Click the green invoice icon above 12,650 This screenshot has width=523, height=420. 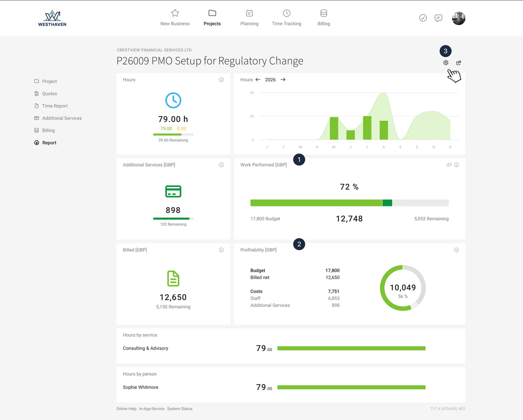click(173, 278)
